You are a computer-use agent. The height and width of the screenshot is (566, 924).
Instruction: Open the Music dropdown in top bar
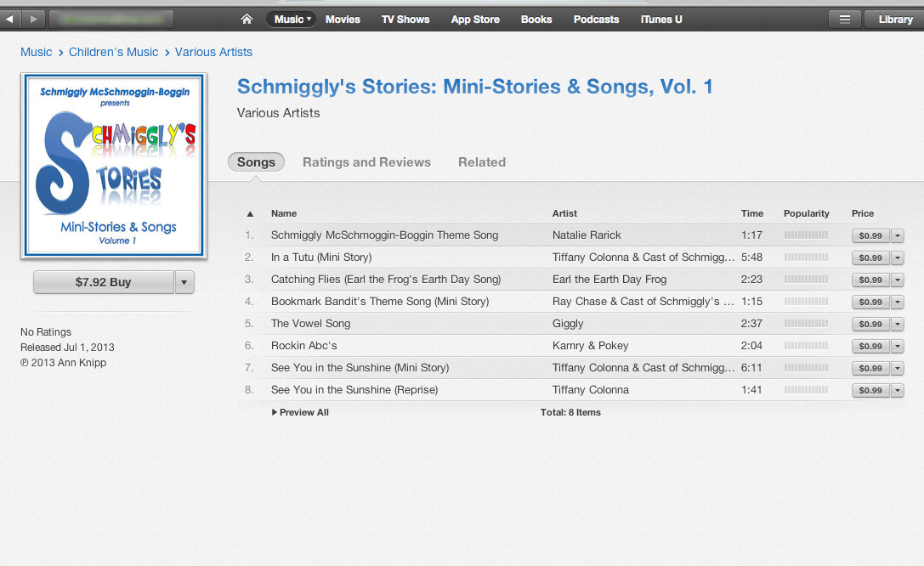pos(291,20)
